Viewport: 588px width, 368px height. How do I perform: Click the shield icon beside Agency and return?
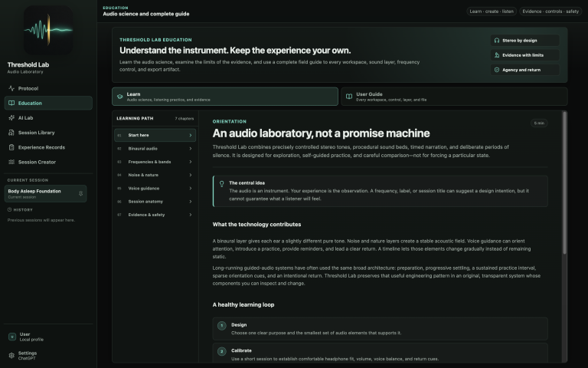pyautogui.click(x=497, y=70)
